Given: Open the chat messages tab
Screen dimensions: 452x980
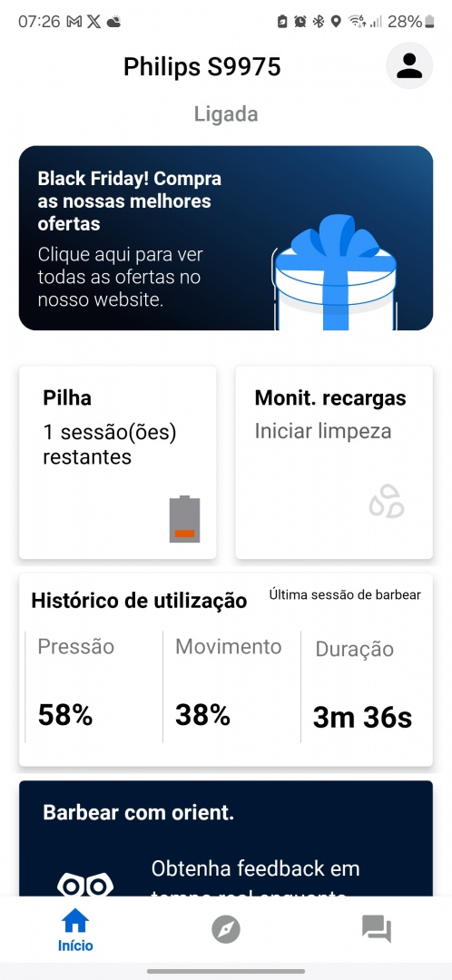Looking at the screenshot, I should point(377,929).
